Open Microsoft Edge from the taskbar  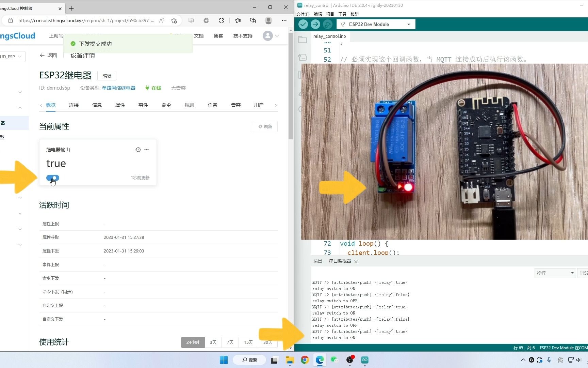[320, 360]
